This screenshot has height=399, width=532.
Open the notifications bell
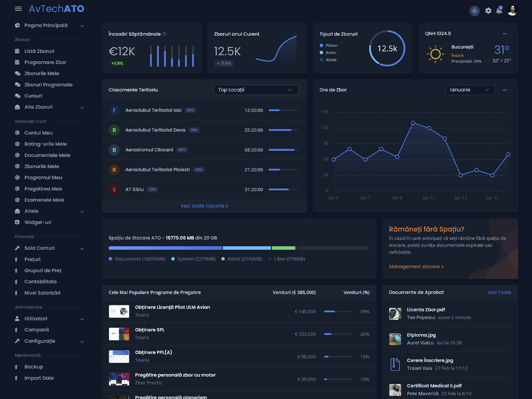pos(499,11)
